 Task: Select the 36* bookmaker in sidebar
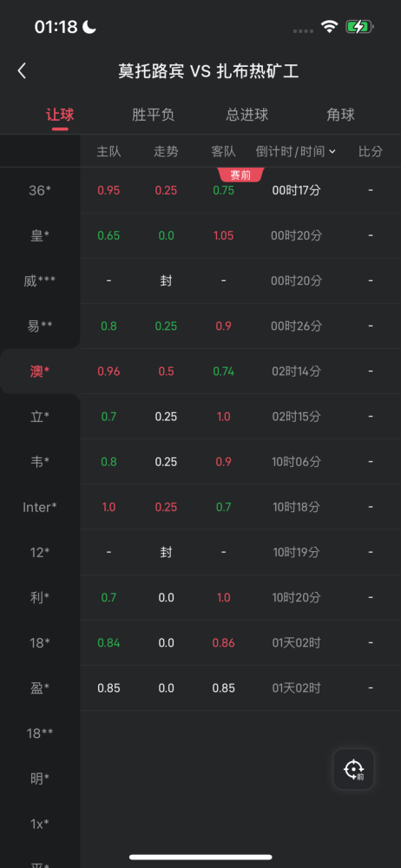[x=40, y=190]
